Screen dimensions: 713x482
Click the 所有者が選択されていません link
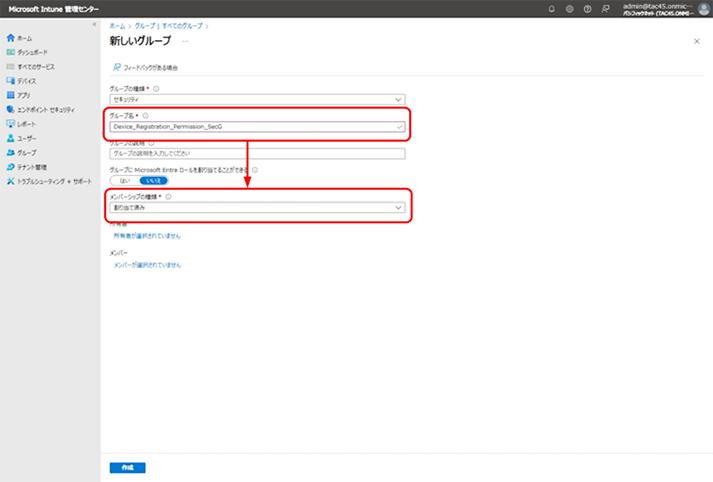tap(147, 236)
